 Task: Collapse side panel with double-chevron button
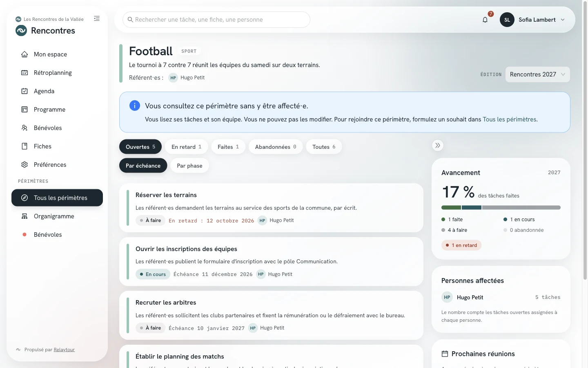[x=438, y=146]
